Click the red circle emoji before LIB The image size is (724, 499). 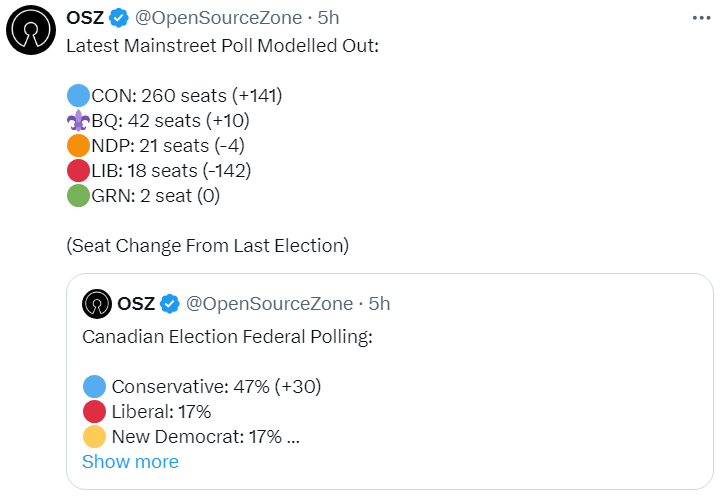click(78, 170)
